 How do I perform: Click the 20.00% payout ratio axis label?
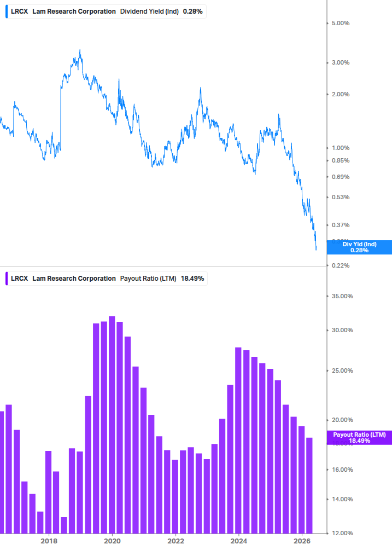(342, 420)
